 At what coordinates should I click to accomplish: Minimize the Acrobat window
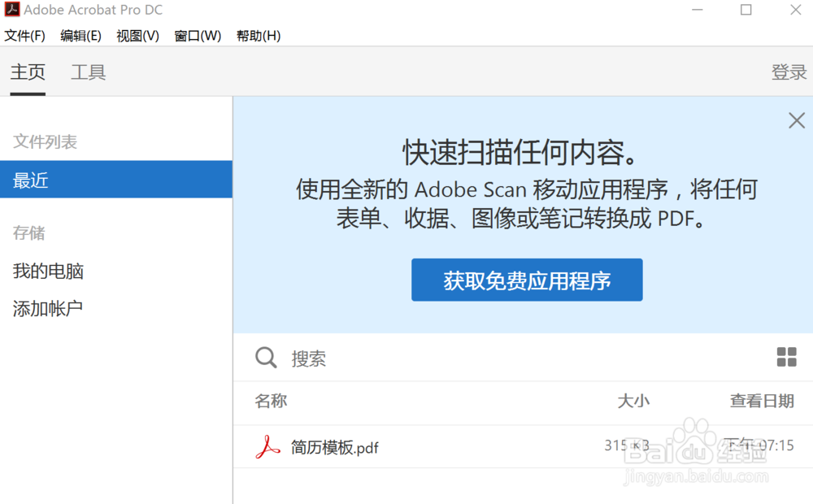click(x=698, y=10)
